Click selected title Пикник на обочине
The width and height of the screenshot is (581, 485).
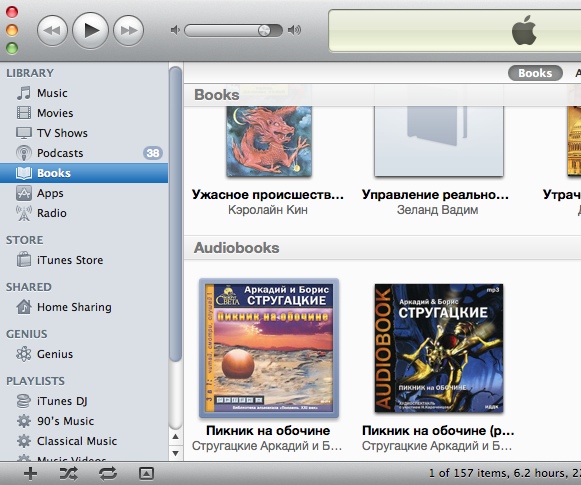[x=268, y=431]
